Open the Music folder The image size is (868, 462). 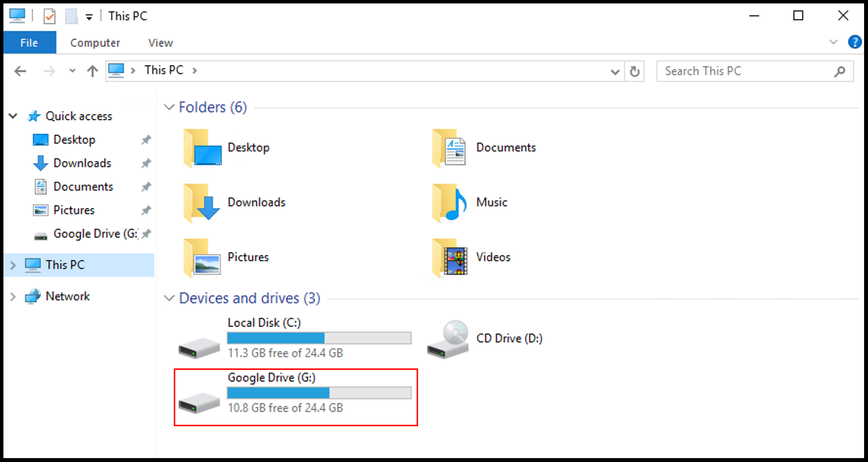(491, 202)
